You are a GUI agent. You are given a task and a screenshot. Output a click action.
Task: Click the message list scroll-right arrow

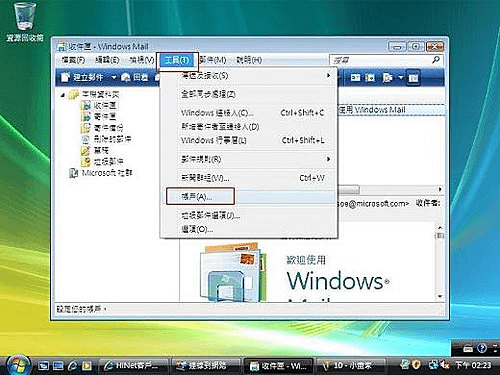(x=440, y=189)
